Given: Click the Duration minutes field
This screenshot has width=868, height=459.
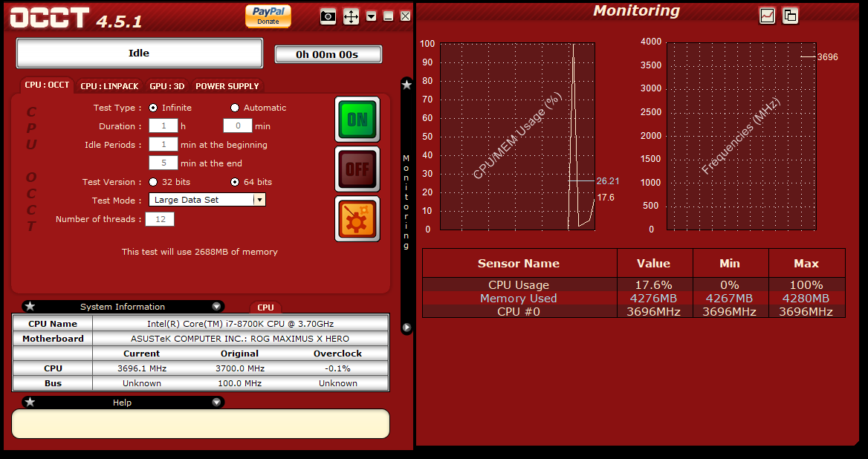Looking at the screenshot, I should point(238,126).
